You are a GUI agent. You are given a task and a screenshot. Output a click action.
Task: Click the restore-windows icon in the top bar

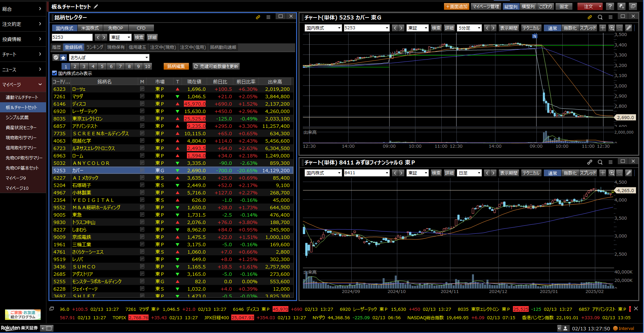[x=633, y=6]
